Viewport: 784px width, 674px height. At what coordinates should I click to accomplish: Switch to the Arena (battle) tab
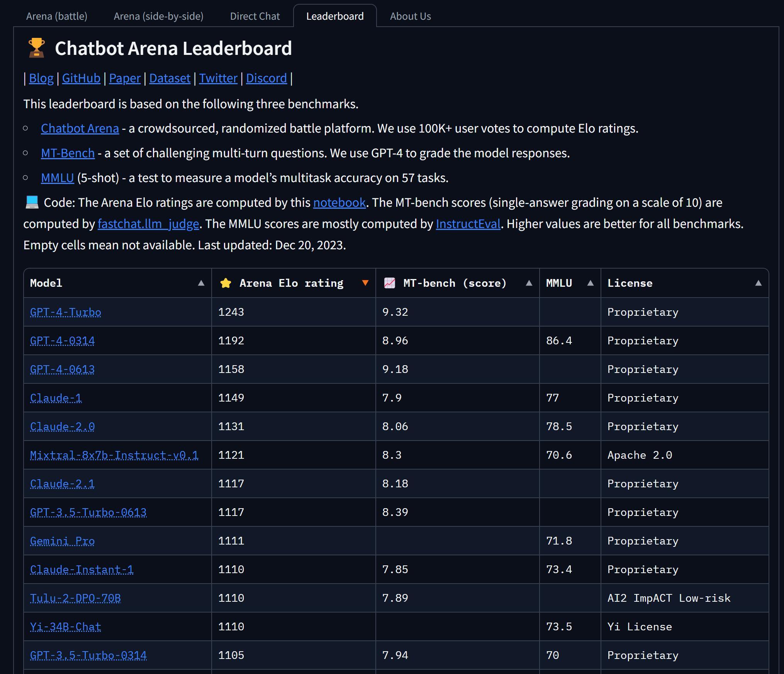[57, 16]
